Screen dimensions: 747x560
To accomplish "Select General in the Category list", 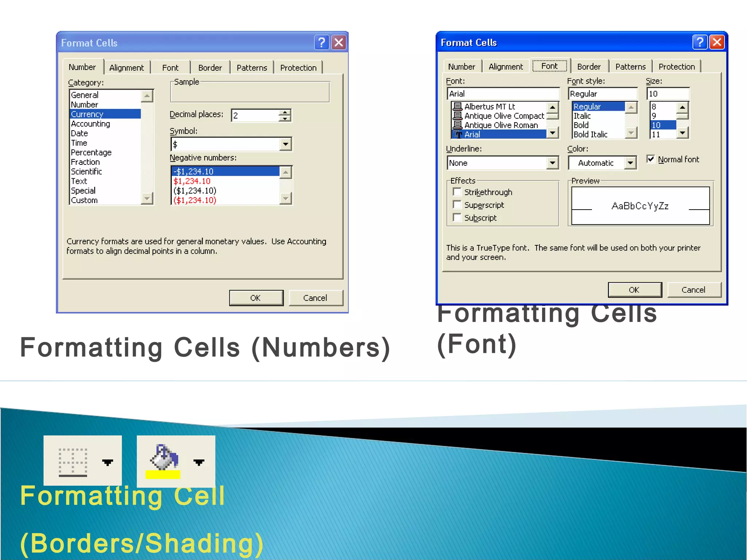I will pos(105,95).
